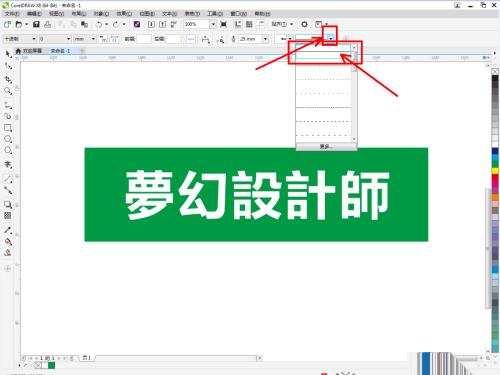Select the Pick tool in the toolbox
500x375 pixels.
(x=8, y=54)
